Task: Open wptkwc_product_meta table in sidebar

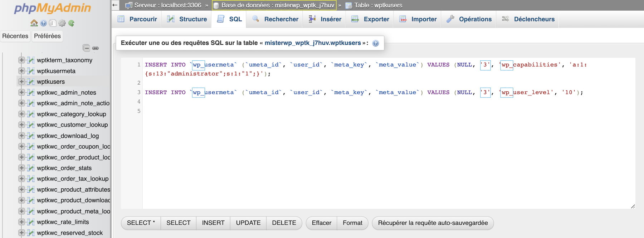Action: pyautogui.click(x=73, y=211)
